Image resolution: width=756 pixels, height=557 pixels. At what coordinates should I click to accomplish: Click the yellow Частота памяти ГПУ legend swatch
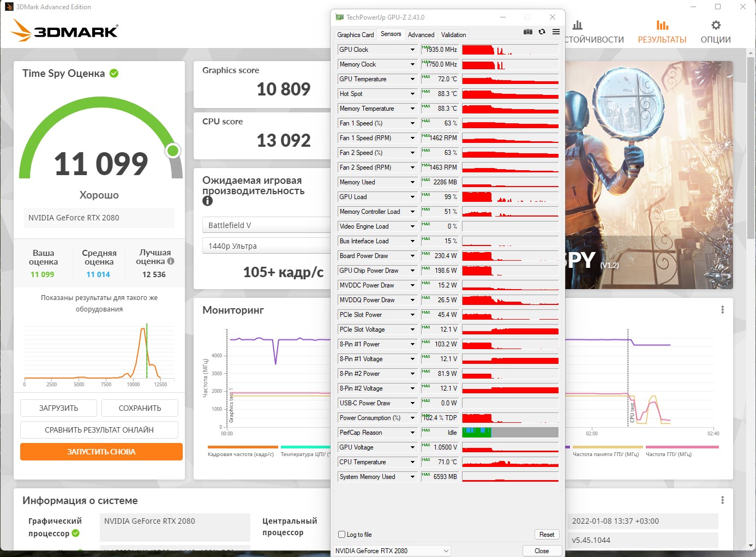[x=607, y=447]
